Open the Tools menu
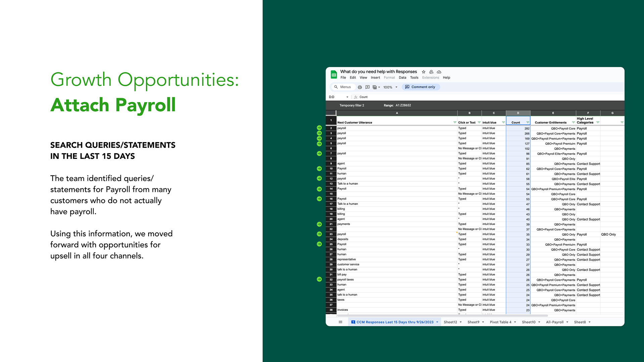This screenshot has width=644, height=362. 414,78
